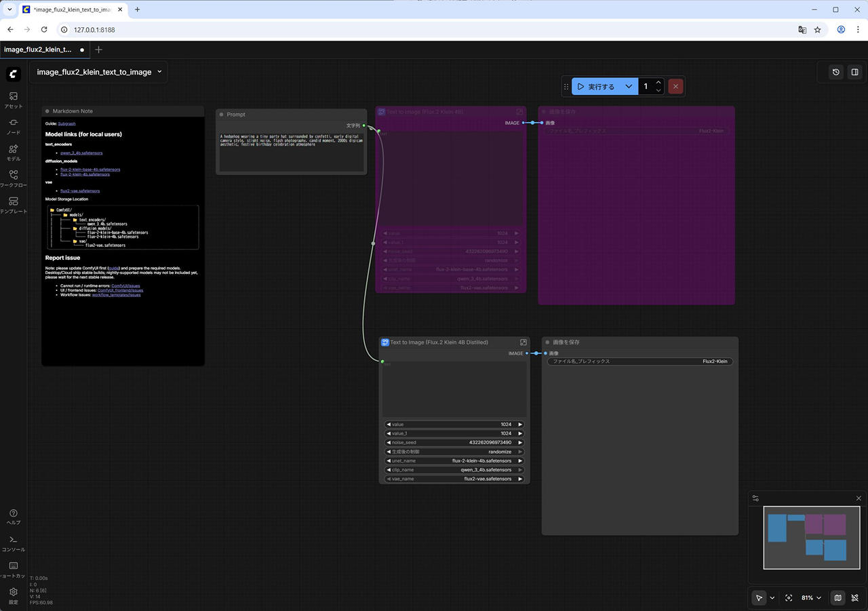The width and height of the screenshot is (868, 611).
Task: Open the ワークフロー (Workflows) sidebar menu
Action: [x=13, y=178]
